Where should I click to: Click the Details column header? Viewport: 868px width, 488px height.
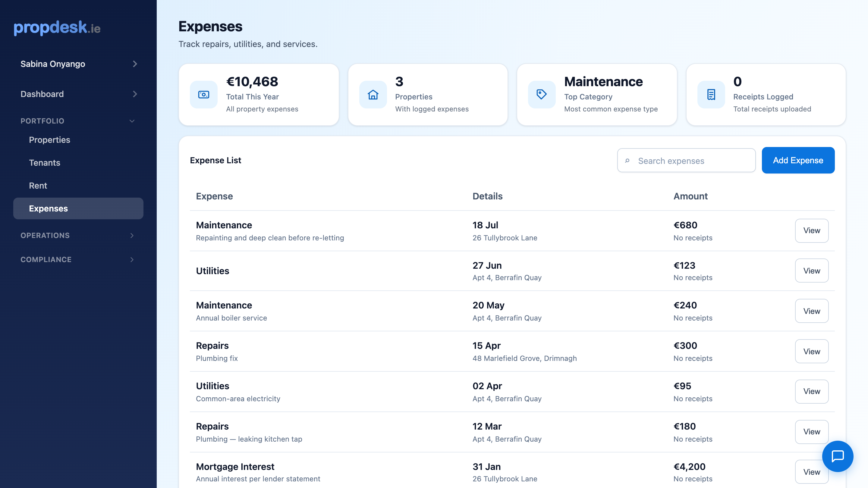click(x=487, y=196)
